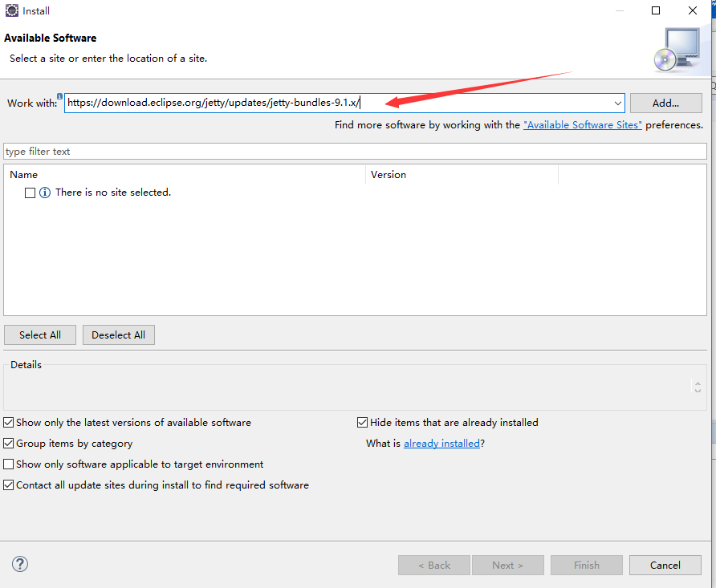Screen dimensions: 716x588
Task: Click Select All button
Action: 39,335
